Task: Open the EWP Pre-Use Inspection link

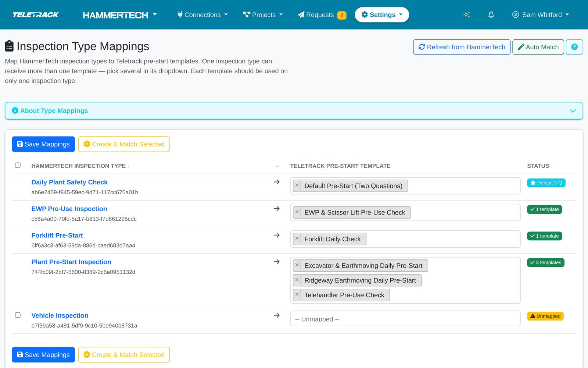Action: [69, 209]
